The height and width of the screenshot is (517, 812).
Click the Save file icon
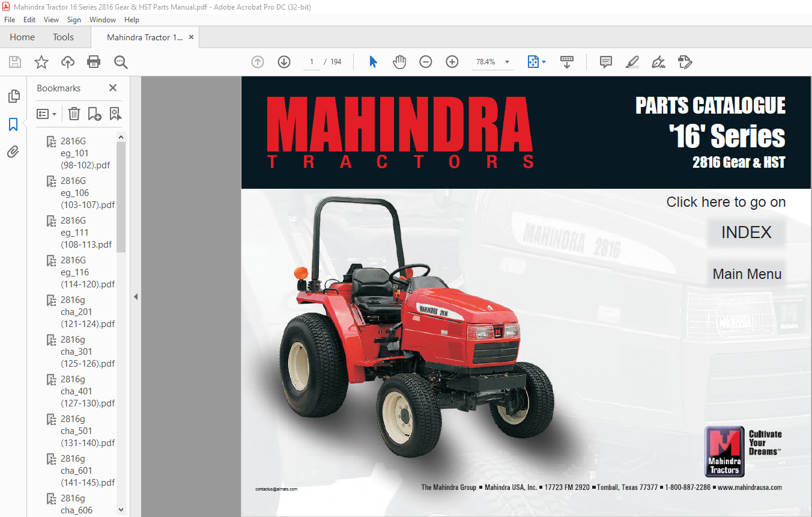point(15,62)
